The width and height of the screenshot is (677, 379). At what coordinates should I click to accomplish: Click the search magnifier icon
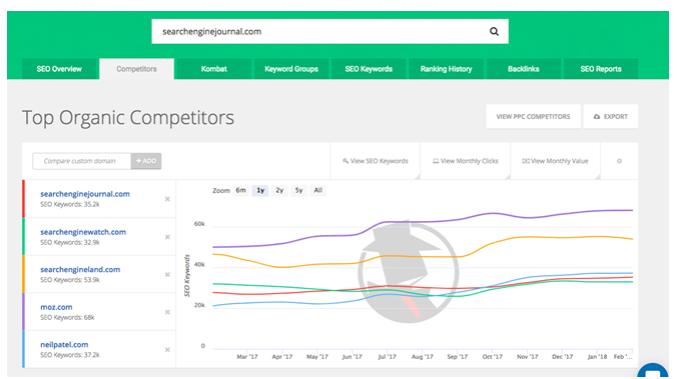(494, 32)
